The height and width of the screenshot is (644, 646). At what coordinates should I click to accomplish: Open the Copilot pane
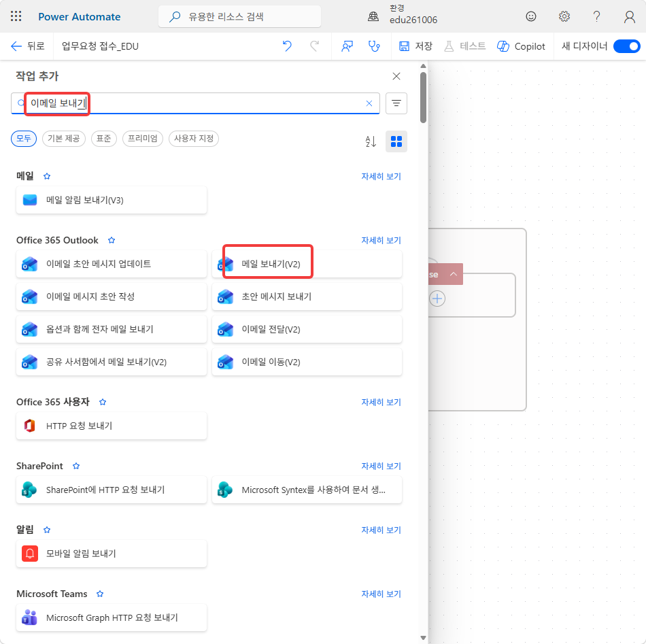pos(521,46)
